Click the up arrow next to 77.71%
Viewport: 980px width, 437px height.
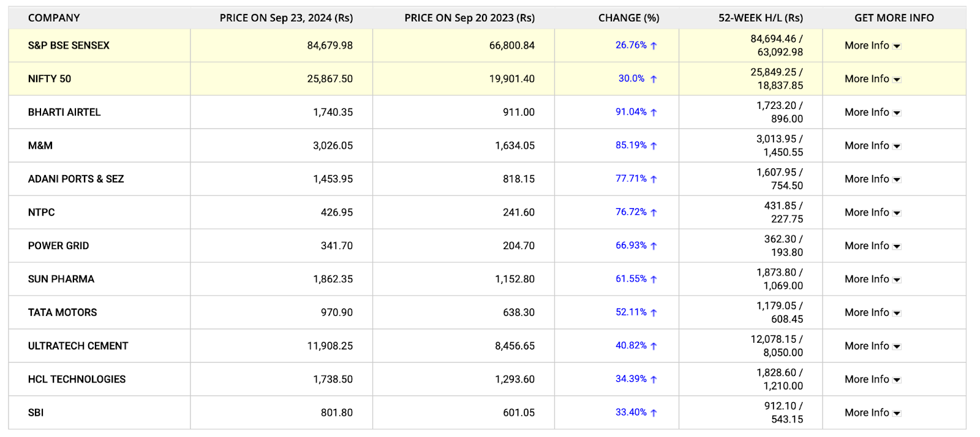pyautogui.click(x=654, y=179)
